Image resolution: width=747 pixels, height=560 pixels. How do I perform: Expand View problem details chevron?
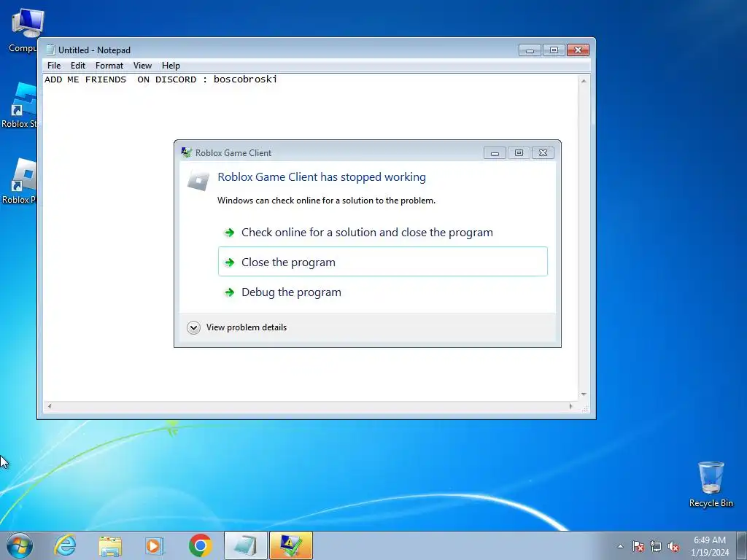(193, 327)
